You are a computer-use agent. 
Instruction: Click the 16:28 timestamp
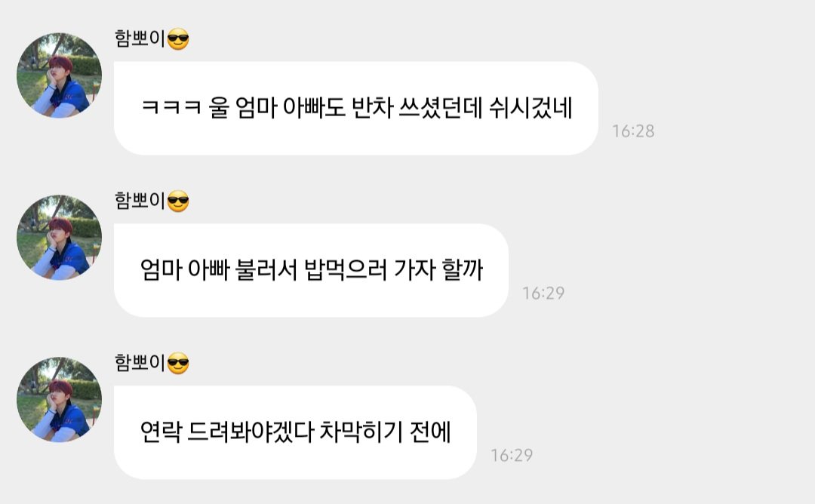point(633,131)
